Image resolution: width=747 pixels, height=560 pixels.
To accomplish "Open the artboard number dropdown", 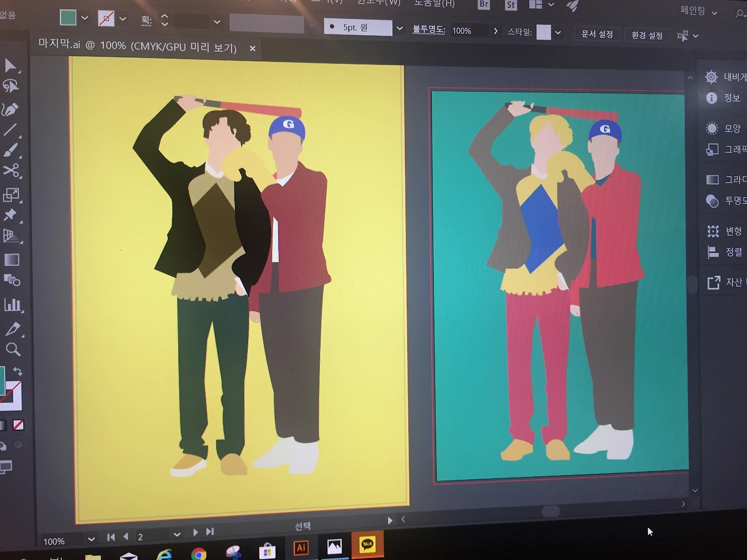I will (x=177, y=534).
